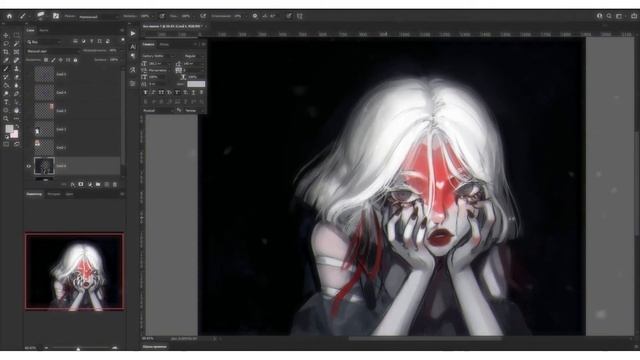Select the Pen tool
Screen dimensions: 640x360
16,93
